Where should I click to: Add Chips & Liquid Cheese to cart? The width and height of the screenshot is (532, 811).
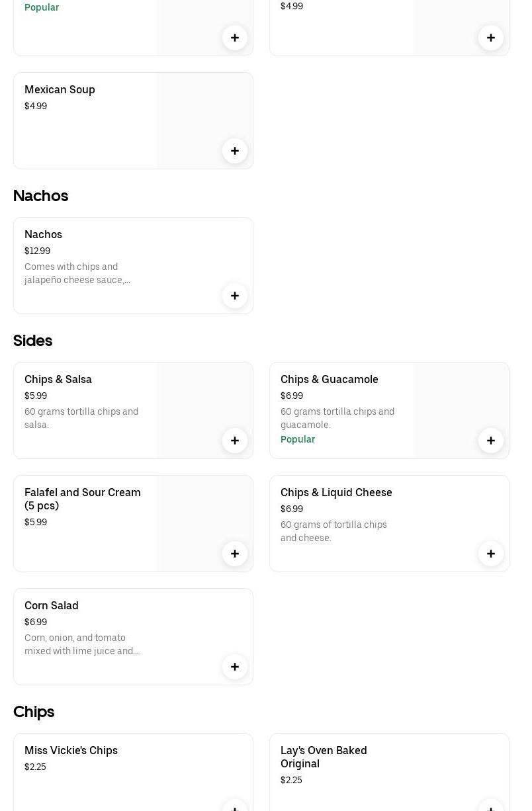[x=491, y=554]
